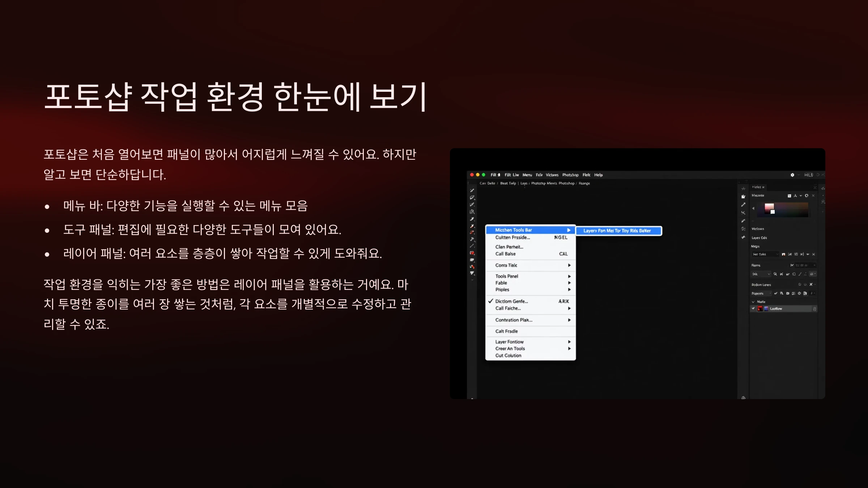
Task: Click the red swatch icon beside Mer Colcs
Action: tap(783, 254)
